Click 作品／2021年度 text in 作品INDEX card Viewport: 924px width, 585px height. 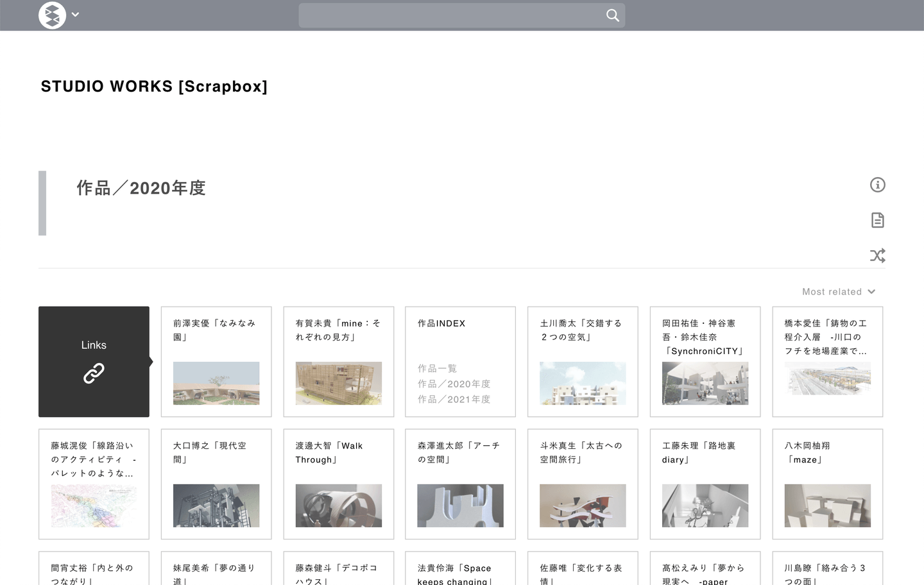pyautogui.click(x=454, y=399)
